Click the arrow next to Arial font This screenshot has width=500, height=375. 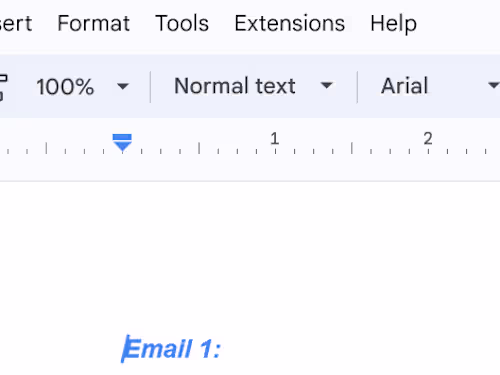pos(494,86)
